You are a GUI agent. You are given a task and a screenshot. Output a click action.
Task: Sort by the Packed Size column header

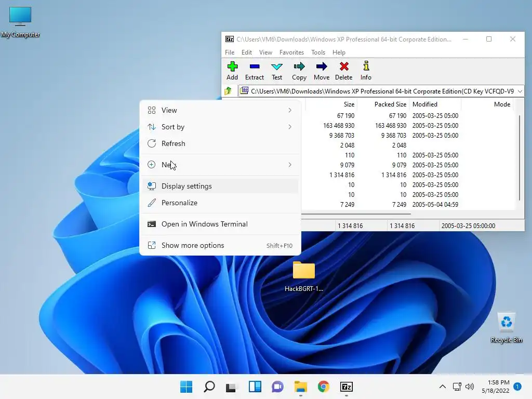click(x=383, y=104)
